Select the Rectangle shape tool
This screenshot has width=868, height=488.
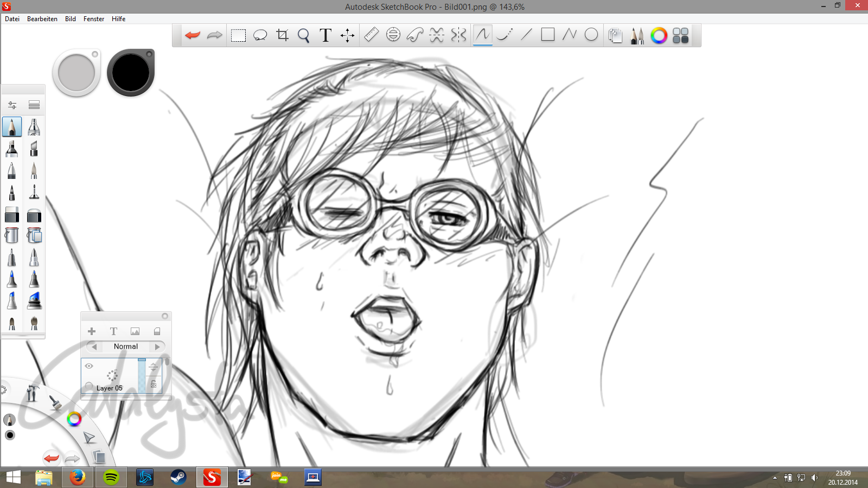tap(548, 35)
